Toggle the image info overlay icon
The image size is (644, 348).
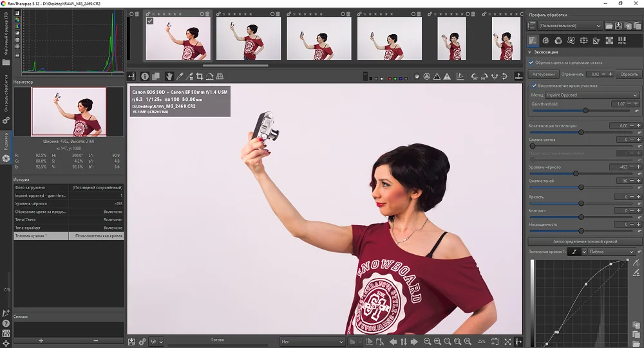pyautogui.click(x=145, y=76)
